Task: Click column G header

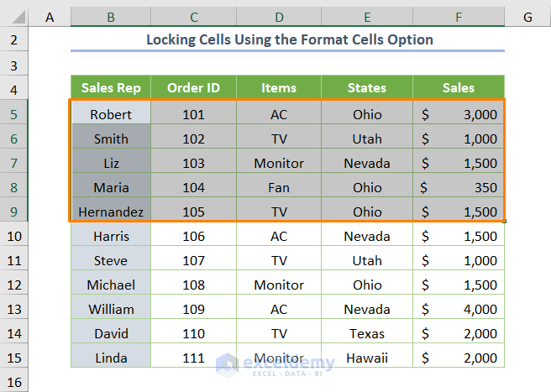Action: pyautogui.click(x=527, y=17)
